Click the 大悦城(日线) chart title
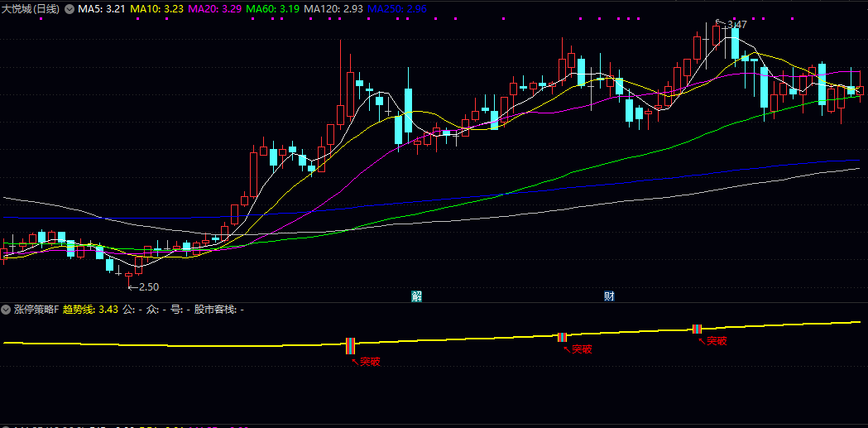868x428 pixels. [31, 8]
